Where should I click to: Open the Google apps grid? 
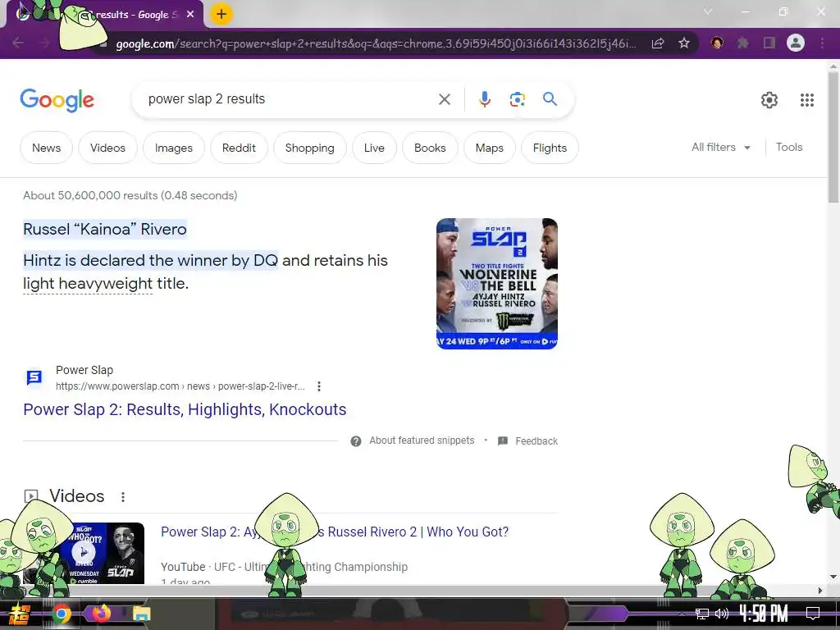[807, 99]
